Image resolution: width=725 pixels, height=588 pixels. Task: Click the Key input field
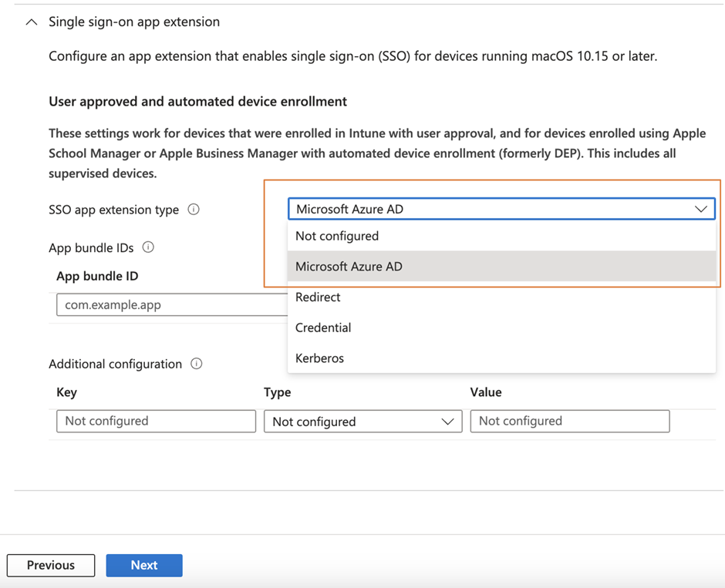(157, 422)
